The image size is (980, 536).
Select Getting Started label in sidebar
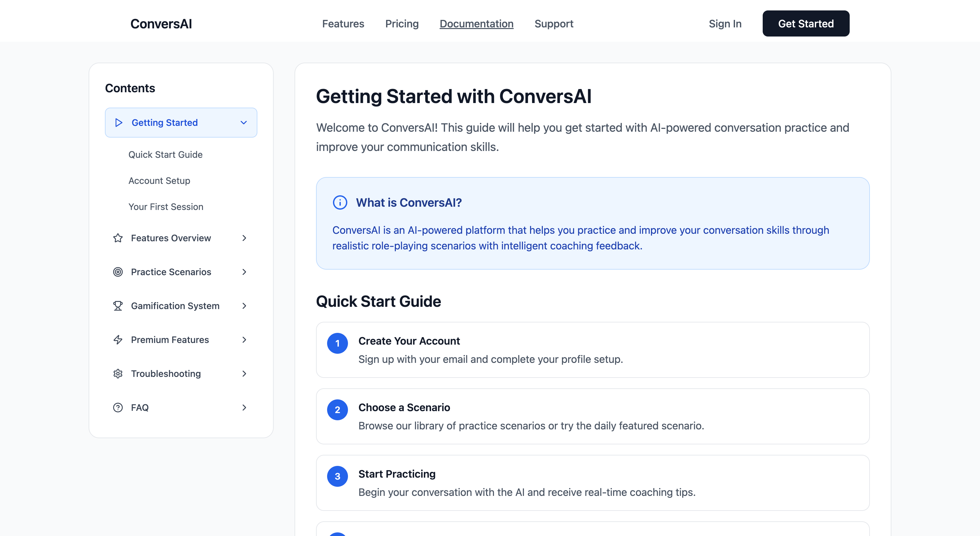[x=165, y=123]
